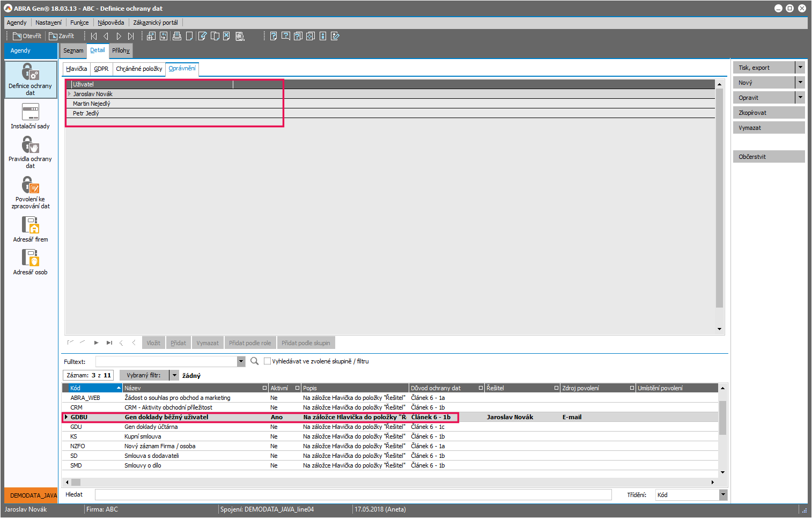
Task: Go to first record toolbar arrow
Action: click(x=94, y=36)
